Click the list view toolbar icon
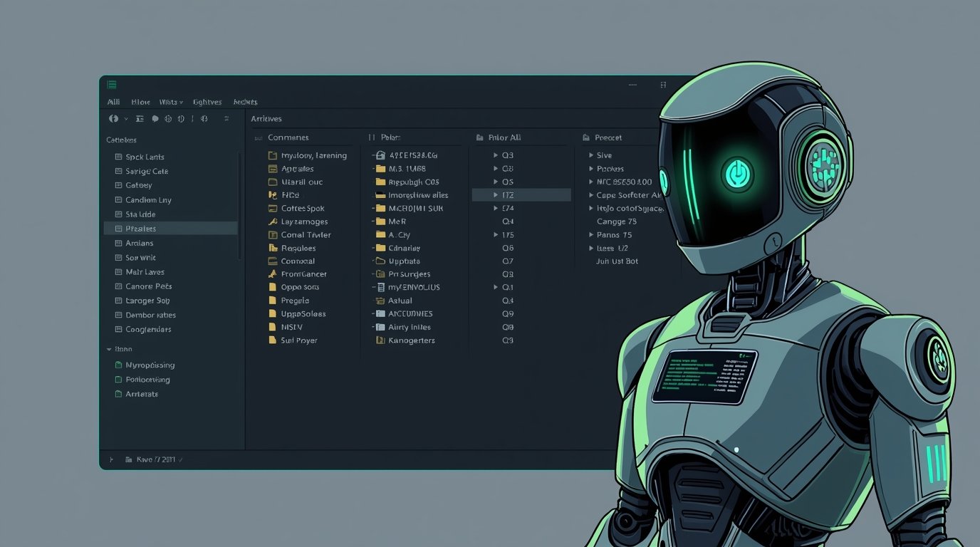Screen dimensions: 980x547 140,119
